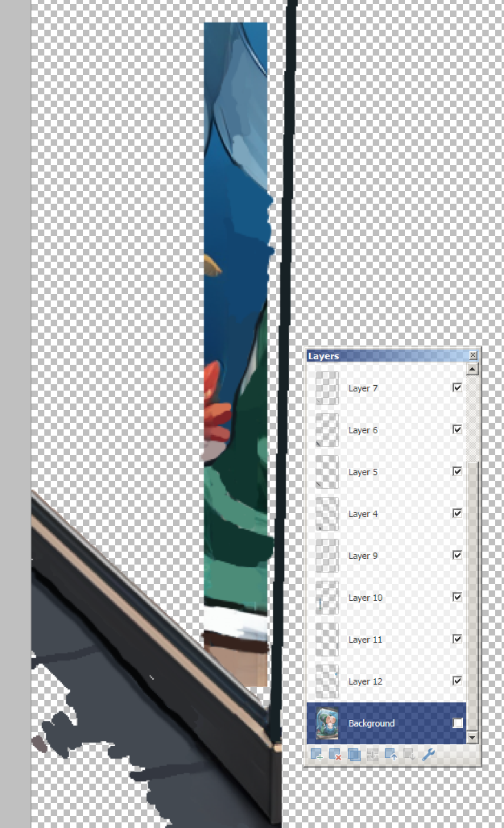Select the Layer 6 thumbnail
The width and height of the screenshot is (504, 828).
(327, 430)
